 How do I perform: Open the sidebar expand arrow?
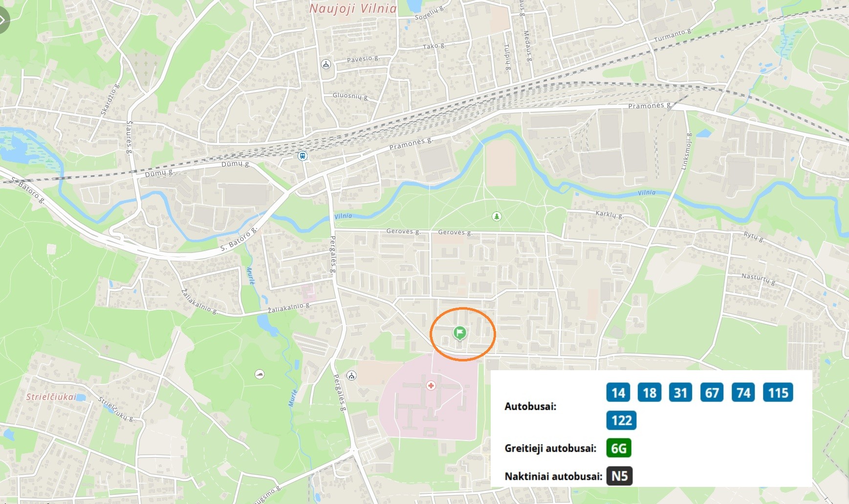click(2, 21)
